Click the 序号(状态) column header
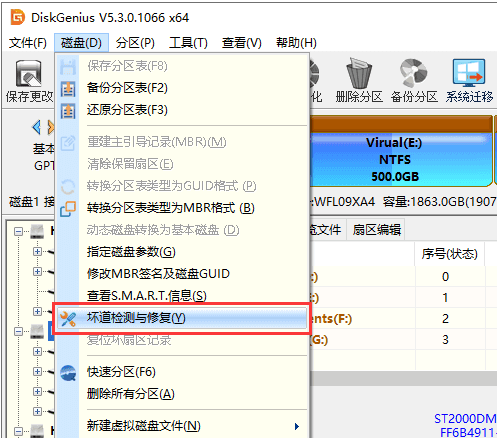The width and height of the screenshot is (497, 438). (449, 254)
